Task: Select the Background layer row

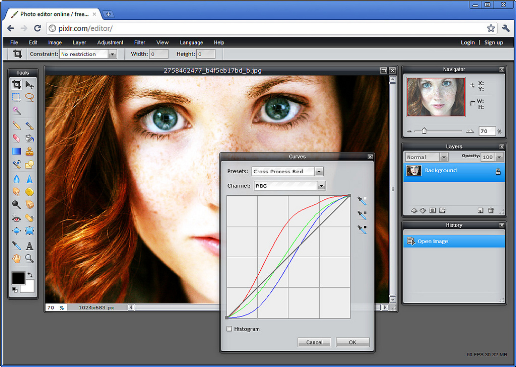Action: tap(454, 172)
